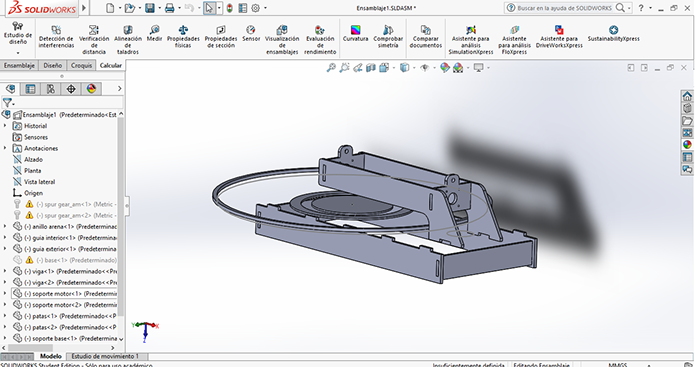Open Propiedades de sección tool
The height and width of the screenshot is (367, 695).
pyautogui.click(x=221, y=36)
